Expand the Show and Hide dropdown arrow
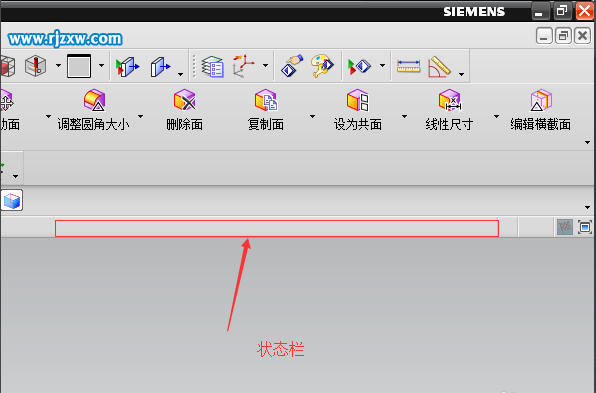The width and height of the screenshot is (596, 393). click(382, 66)
